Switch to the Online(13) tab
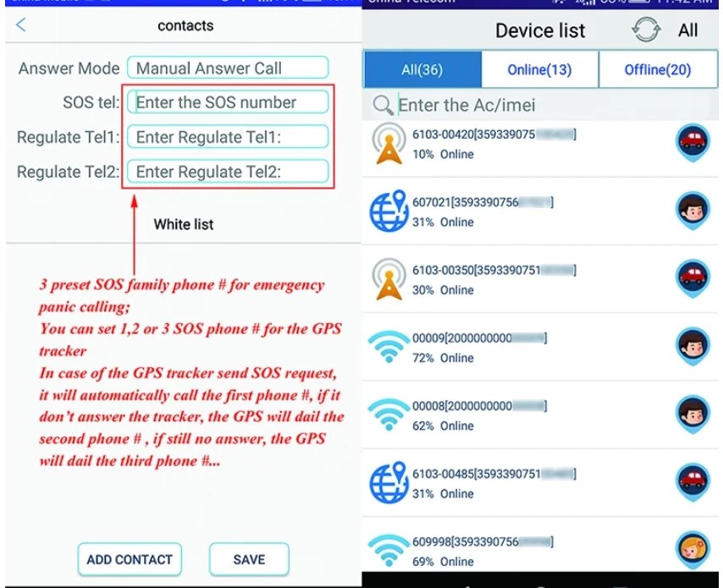 pos(539,69)
